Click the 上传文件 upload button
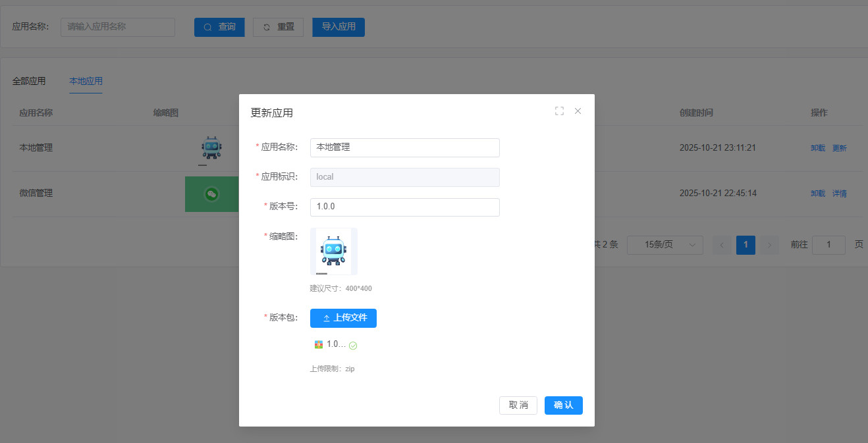 [x=343, y=318]
